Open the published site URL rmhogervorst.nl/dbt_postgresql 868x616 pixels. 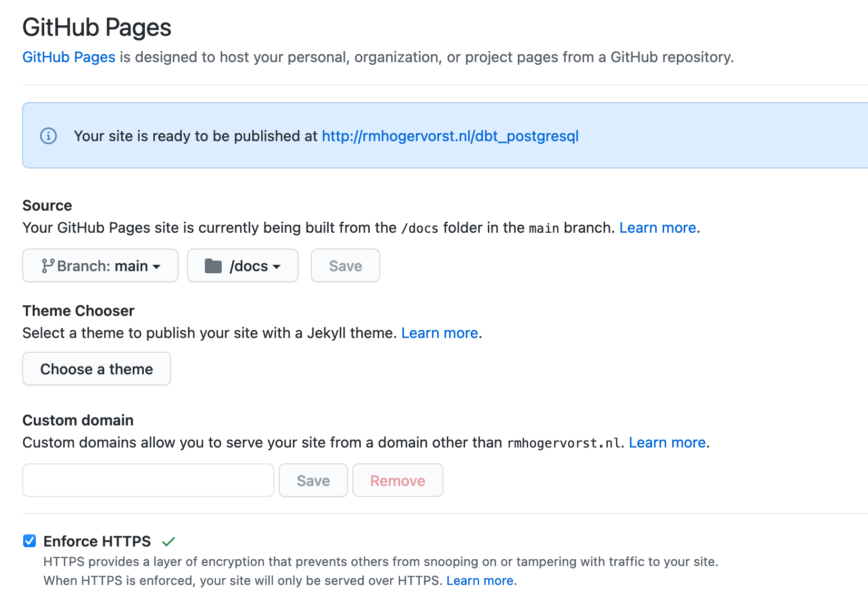pos(450,136)
